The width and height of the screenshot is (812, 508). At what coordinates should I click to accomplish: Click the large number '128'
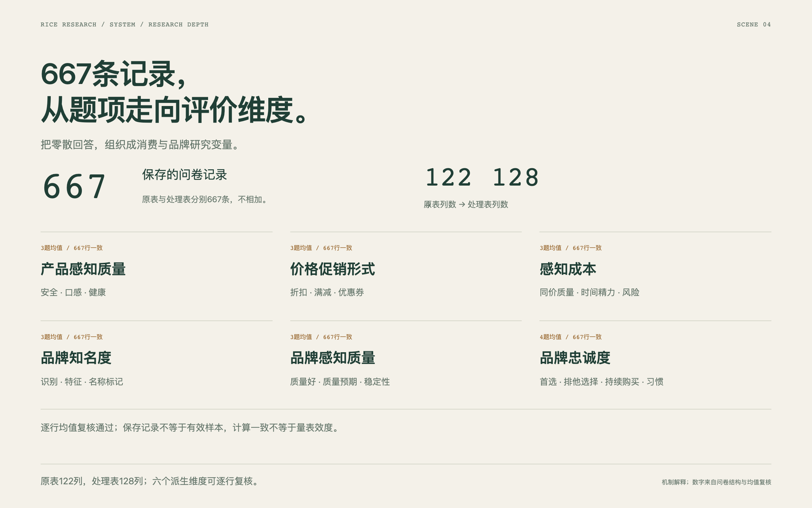coord(516,177)
